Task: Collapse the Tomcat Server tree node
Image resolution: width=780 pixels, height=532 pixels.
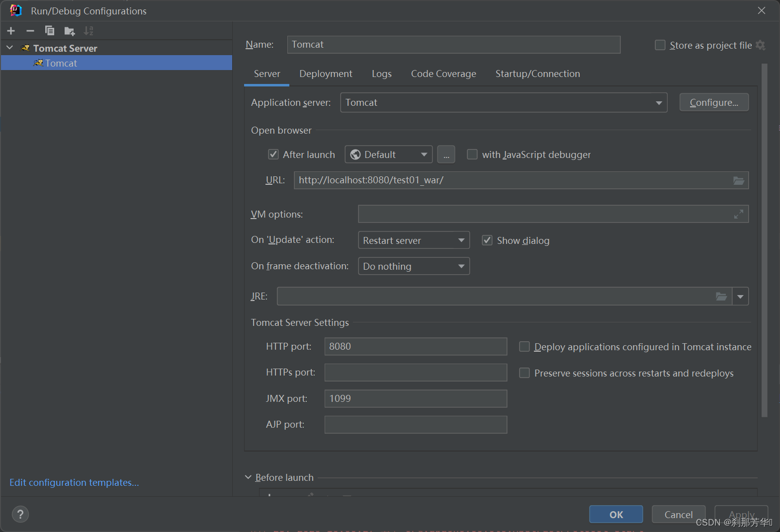Action: (9, 48)
